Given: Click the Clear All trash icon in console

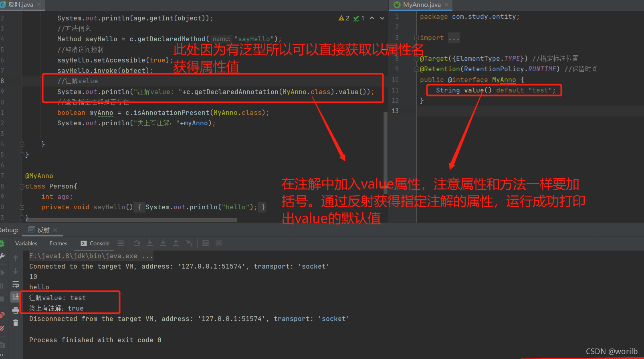Looking at the screenshot, I should click(16, 323).
